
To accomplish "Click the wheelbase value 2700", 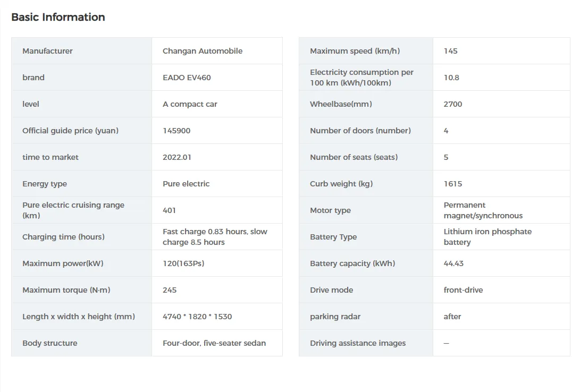I will click(x=453, y=104).
